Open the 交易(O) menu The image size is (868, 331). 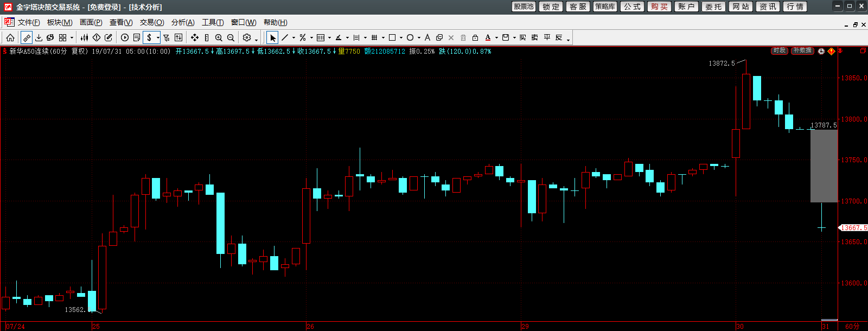point(152,22)
